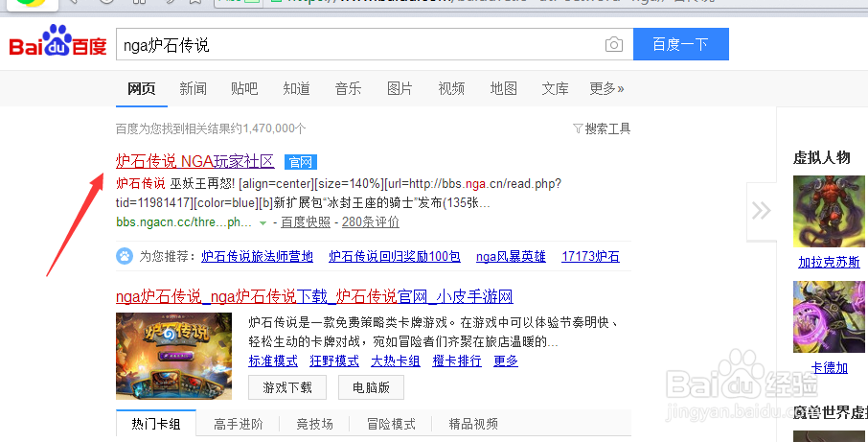
Task: Click the 电脑版 button
Action: click(371, 387)
